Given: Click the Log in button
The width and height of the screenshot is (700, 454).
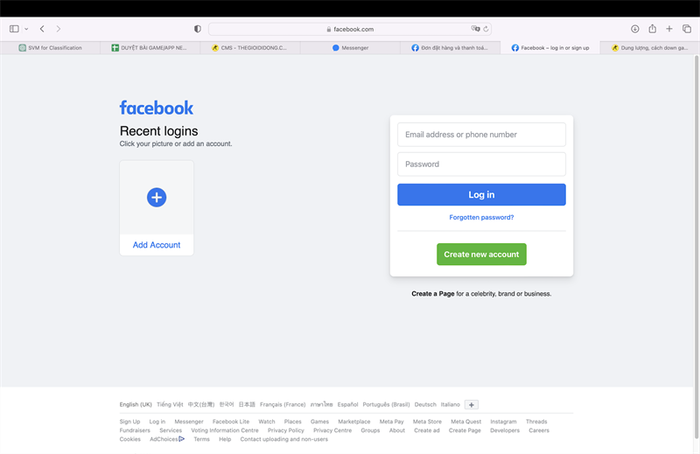Looking at the screenshot, I should click(x=481, y=195).
